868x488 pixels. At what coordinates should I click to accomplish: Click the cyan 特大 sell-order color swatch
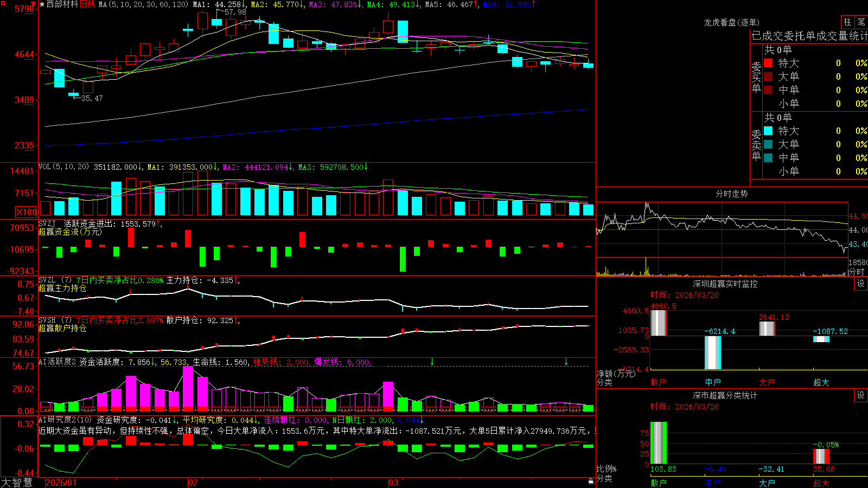tap(768, 131)
